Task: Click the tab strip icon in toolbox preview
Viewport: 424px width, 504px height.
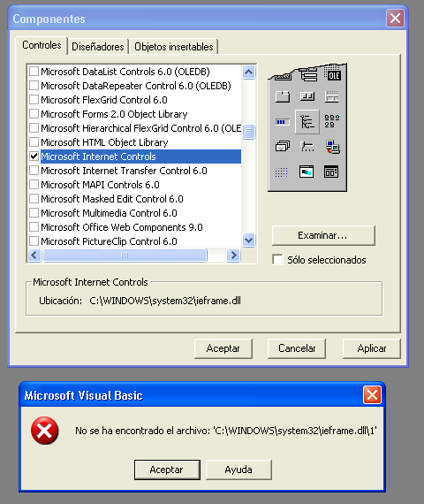Action: click(283, 96)
